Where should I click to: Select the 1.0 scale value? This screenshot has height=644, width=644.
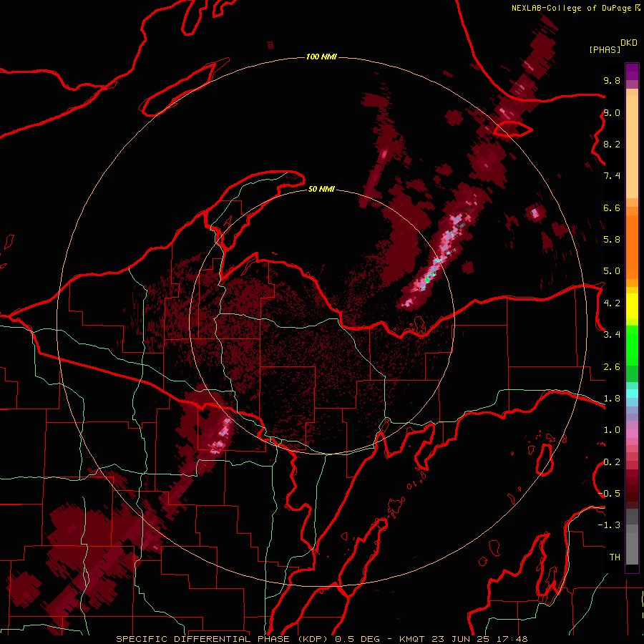click(612, 430)
